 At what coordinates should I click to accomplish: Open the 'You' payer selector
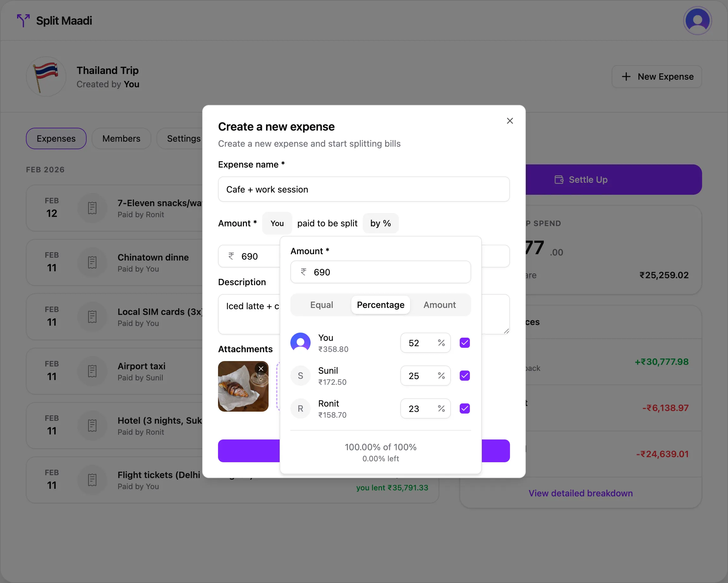(277, 223)
